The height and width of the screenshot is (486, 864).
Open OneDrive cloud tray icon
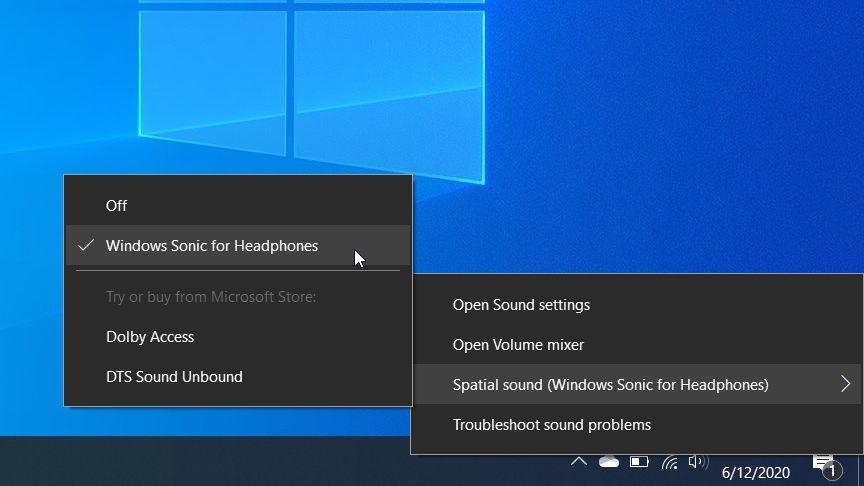609,462
